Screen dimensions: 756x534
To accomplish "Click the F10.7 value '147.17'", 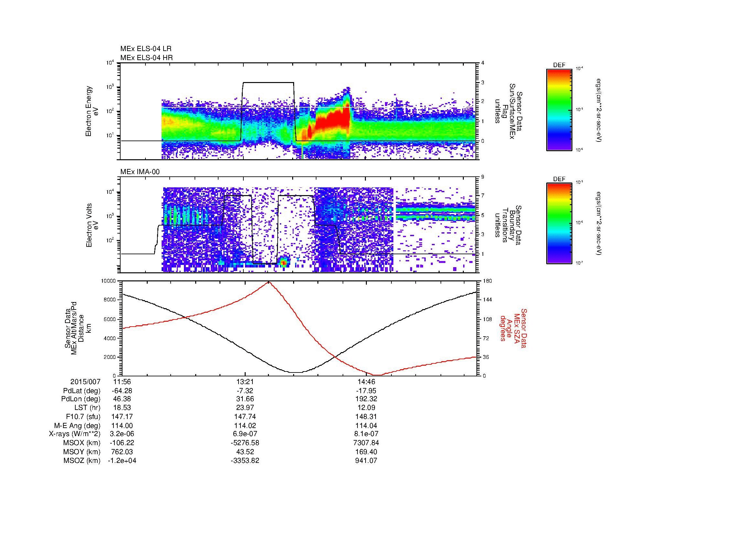I will 122,416.
